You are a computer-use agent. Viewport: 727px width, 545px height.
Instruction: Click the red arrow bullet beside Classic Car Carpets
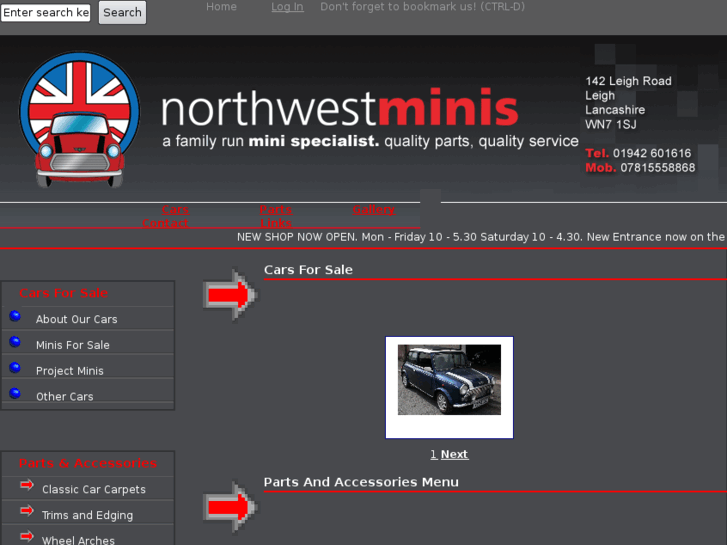click(27, 485)
